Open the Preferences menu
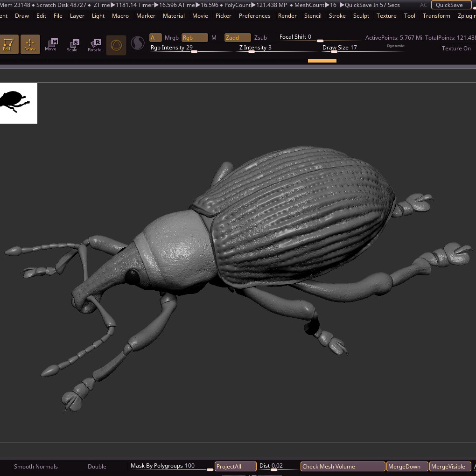The width and height of the screenshot is (476, 476). (254, 16)
